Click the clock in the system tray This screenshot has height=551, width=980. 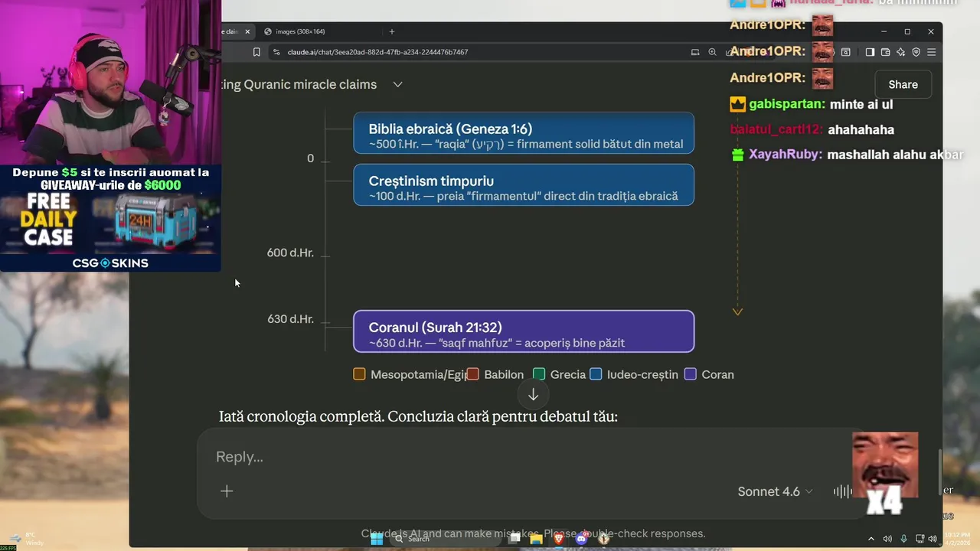click(x=959, y=539)
